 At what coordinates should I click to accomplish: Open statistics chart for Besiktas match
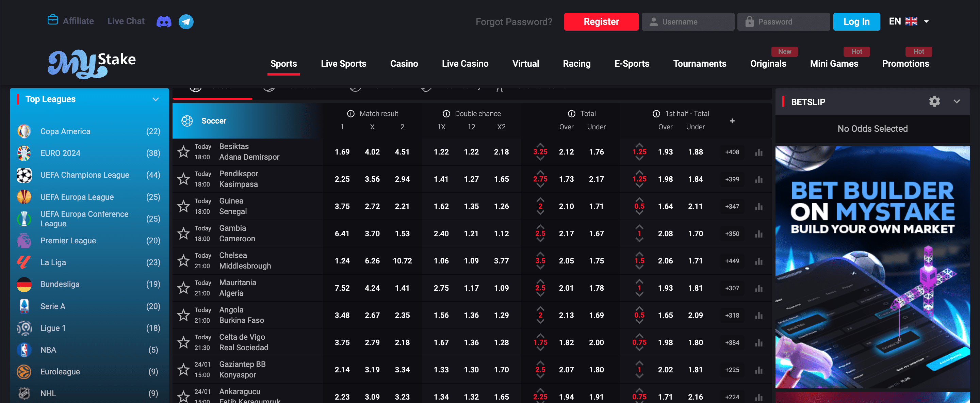click(758, 152)
